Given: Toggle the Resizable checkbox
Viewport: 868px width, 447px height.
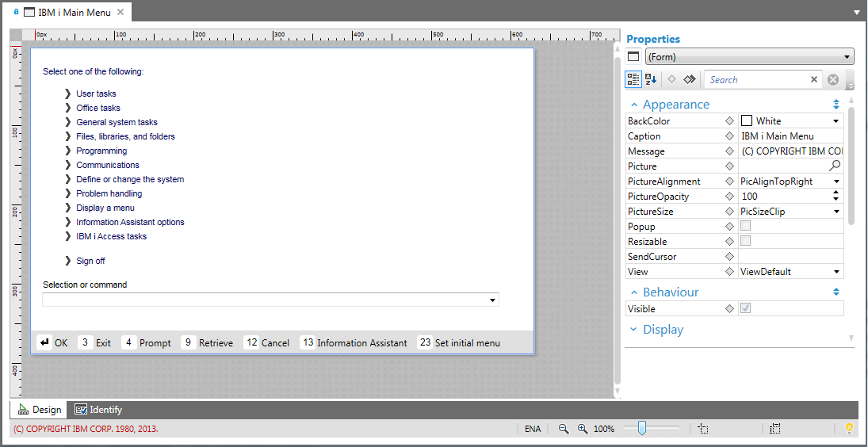Looking at the screenshot, I should point(746,241).
